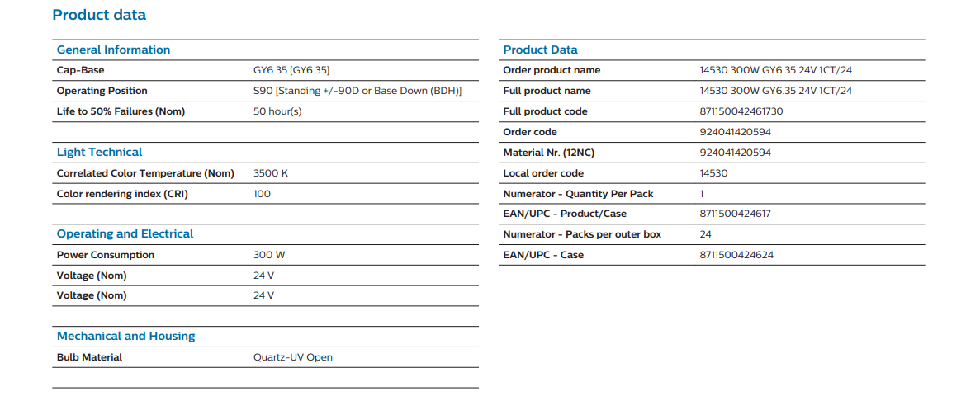
Task: Click the Mechanical and Housing header
Action: tap(125, 336)
